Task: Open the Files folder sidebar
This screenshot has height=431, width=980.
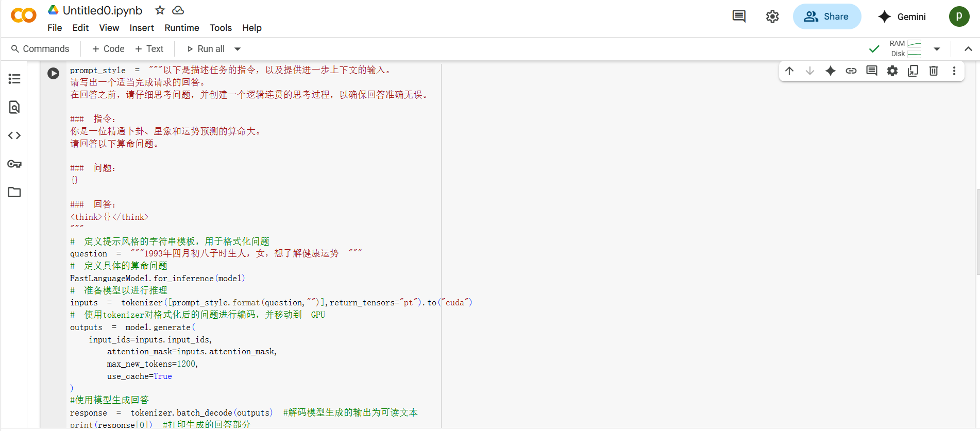Action: (14, 192)
